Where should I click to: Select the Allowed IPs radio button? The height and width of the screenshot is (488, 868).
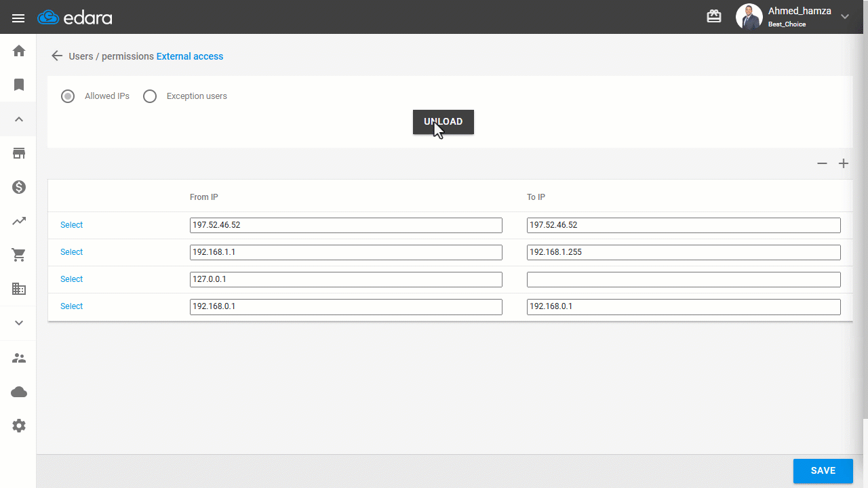[x=68, y=96]
